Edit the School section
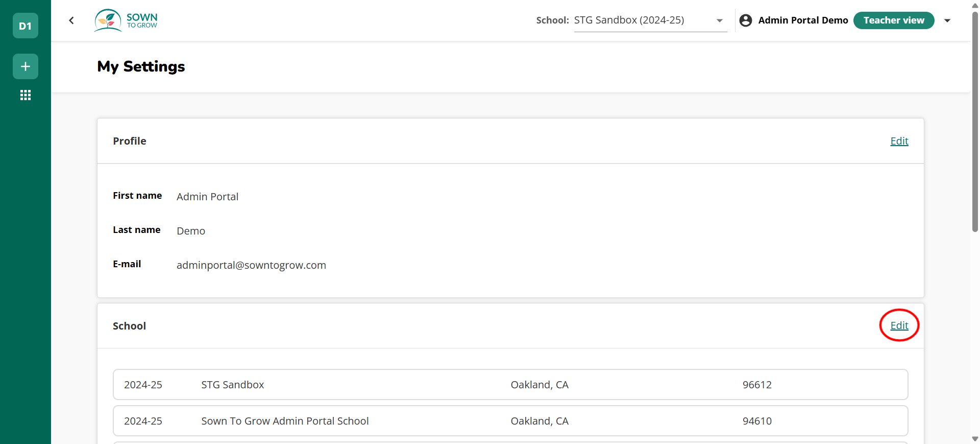This screenshot has height=444, width=980. point(899,325)
